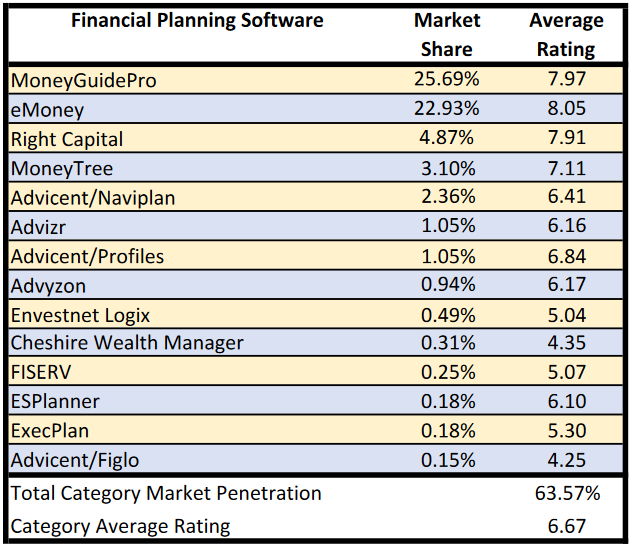Select the 63.57% total penetration value
632x551 pixels.
pyautogui.click(x=566, y=493)
